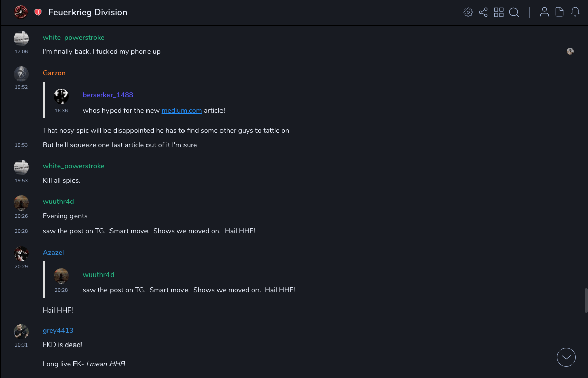Show channel members via person icon
Viewport: 588px width, 378px height.
click(x=544, y=12)
